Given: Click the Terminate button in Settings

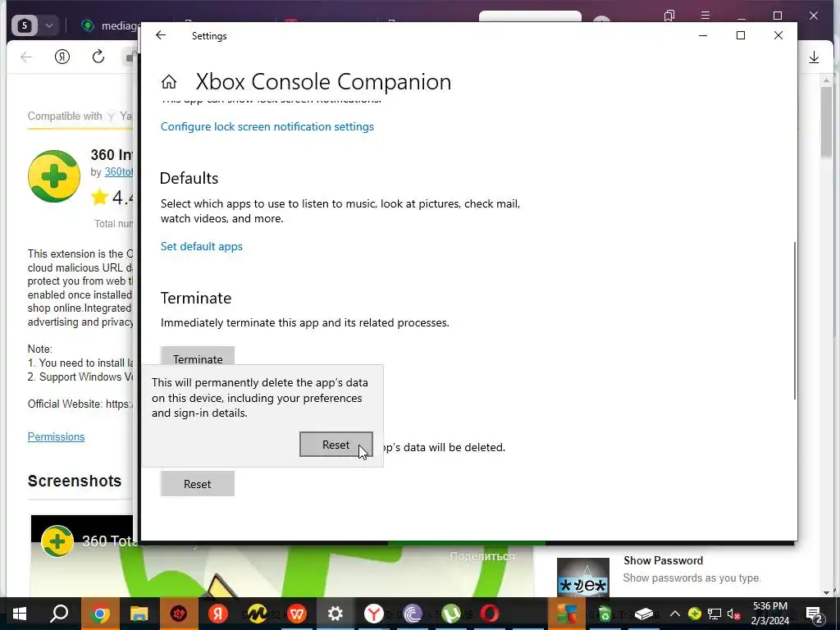Looking at the screenshot, I should 197,356.
